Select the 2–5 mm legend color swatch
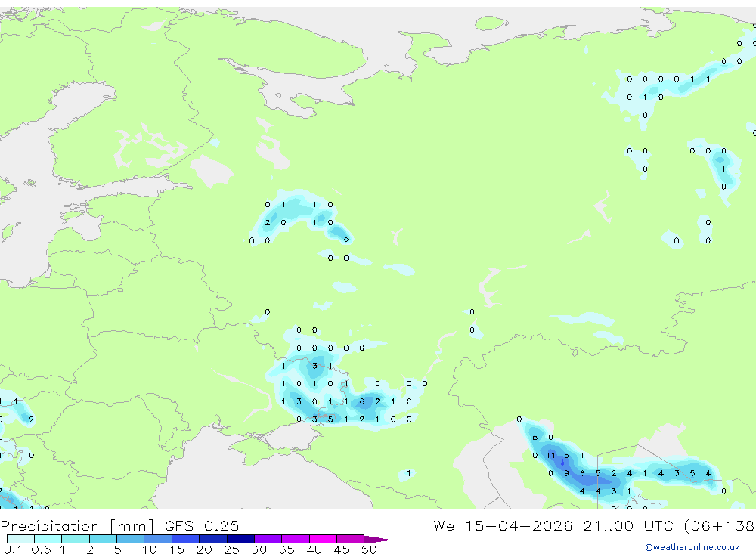 point(103,539)
